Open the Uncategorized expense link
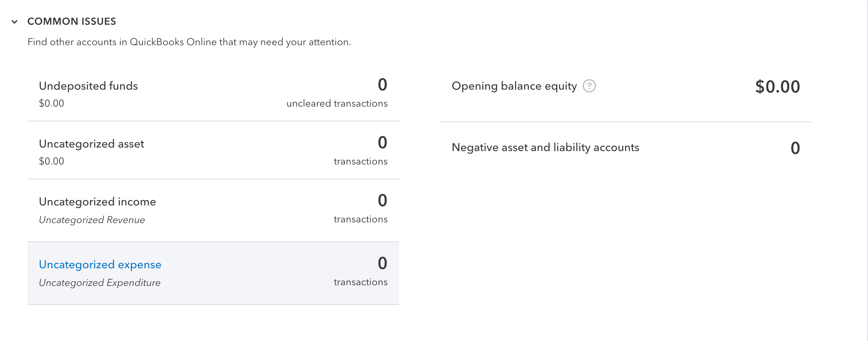 click(100, 264)
